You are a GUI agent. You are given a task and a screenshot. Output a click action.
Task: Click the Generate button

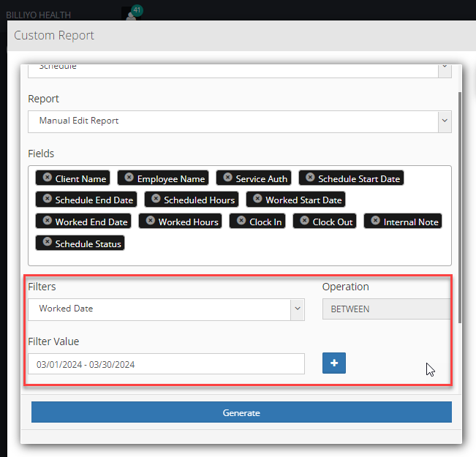[x=241, y=412]
